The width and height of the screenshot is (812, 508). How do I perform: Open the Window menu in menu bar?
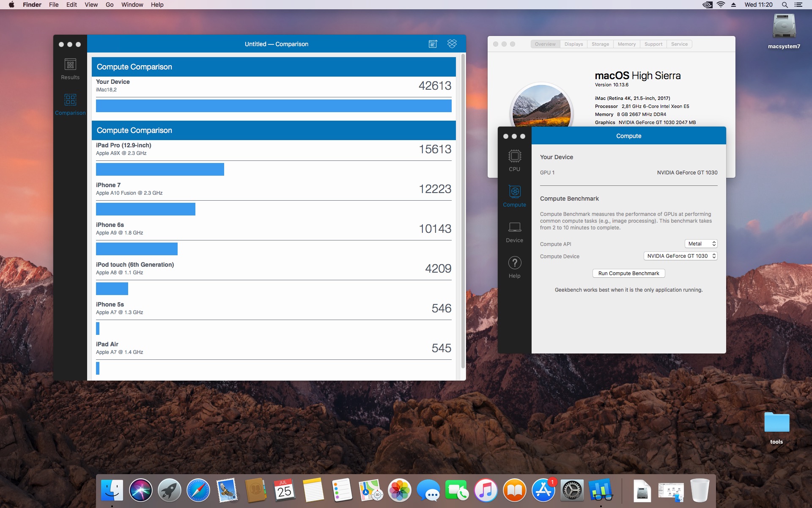click(132, 5)
